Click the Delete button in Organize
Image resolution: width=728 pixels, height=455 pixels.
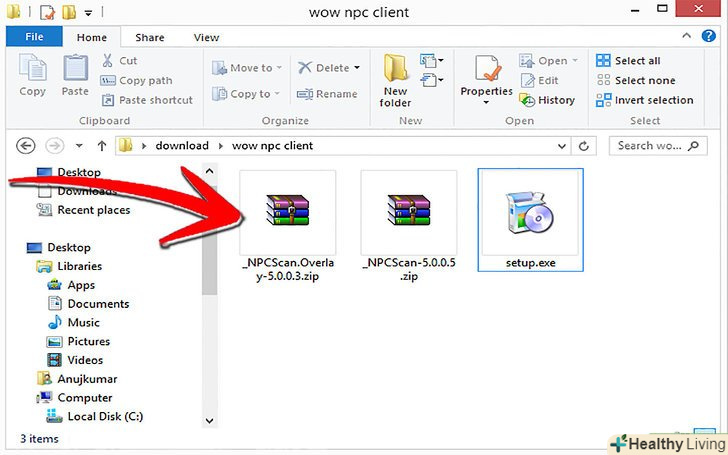pyautogui.click(x=324, y=68)
